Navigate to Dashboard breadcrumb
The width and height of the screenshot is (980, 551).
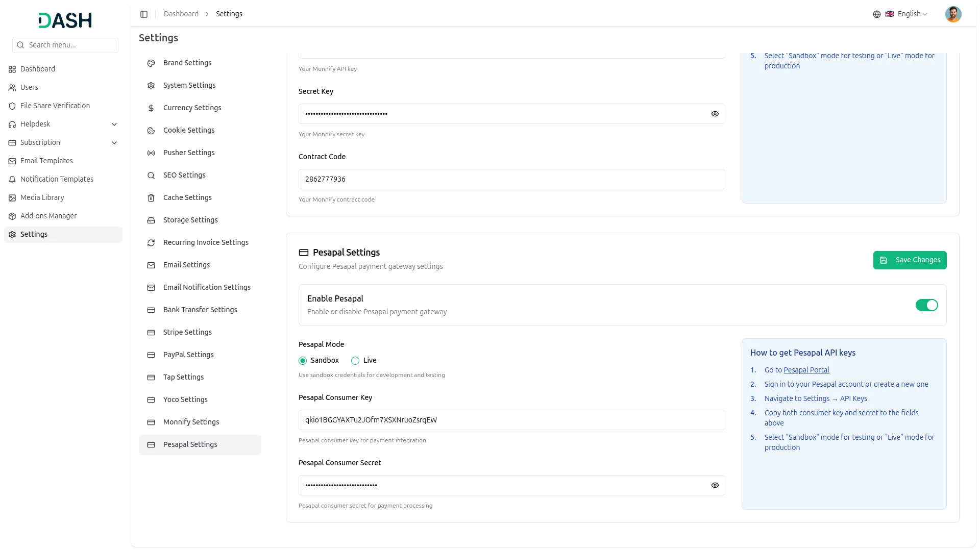click(181, 14)
